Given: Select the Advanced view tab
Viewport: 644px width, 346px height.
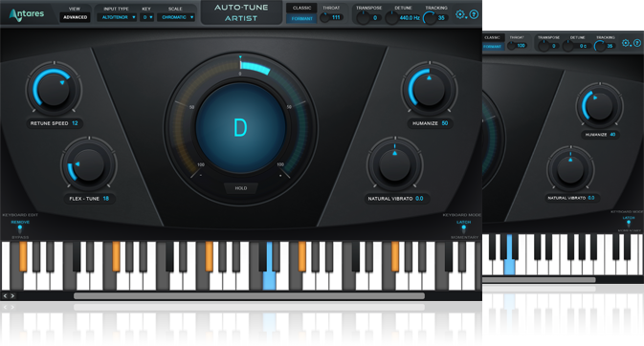Looking at the screenshot, I should tap(76, 17).
